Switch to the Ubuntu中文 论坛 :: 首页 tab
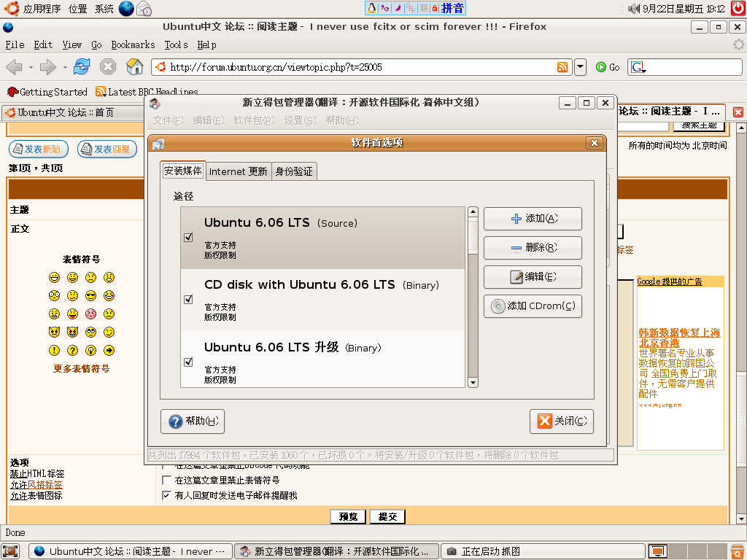747x560 pixels. point(74,112)
